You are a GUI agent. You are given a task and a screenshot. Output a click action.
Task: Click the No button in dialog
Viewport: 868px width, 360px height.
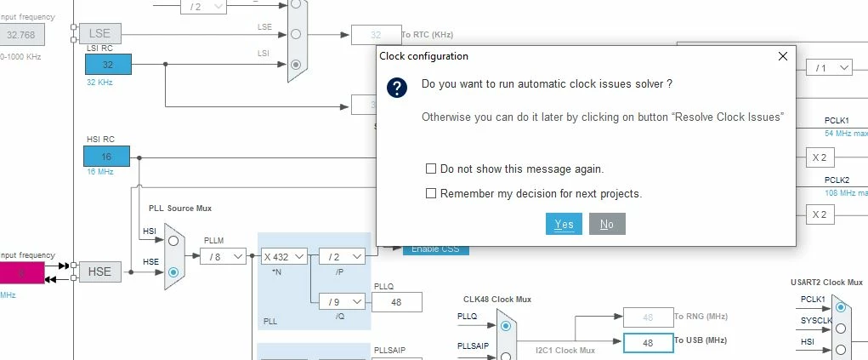coord(607,224)
